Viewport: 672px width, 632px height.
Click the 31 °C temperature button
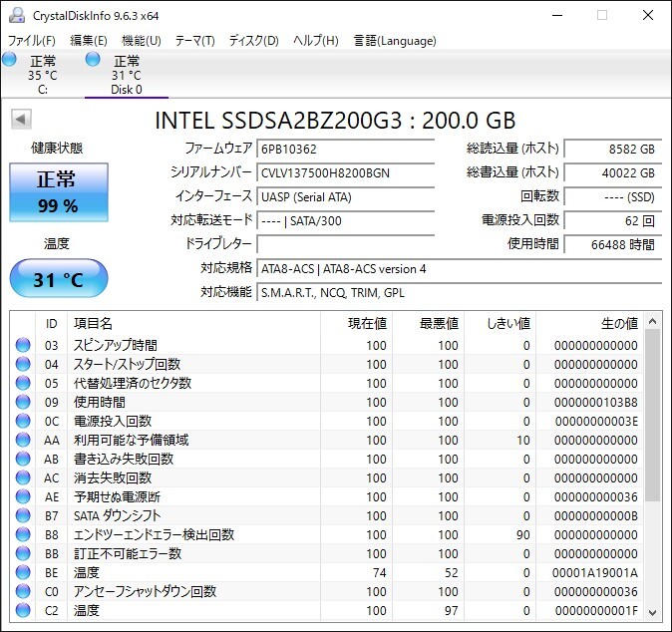pos(58,280)
